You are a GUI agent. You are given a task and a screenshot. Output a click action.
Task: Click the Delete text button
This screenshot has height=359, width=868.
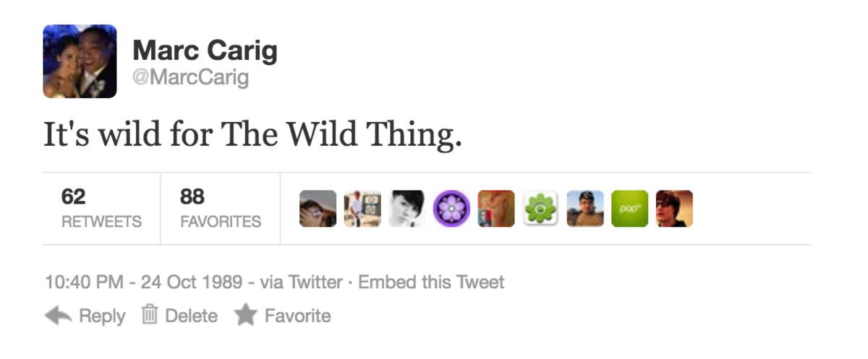pyautogui.click(x=191, y=316)
